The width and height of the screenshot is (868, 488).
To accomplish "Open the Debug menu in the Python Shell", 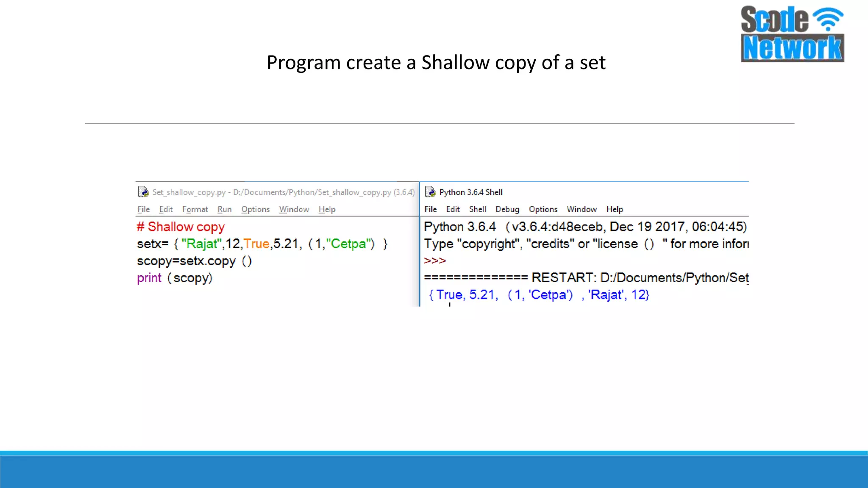I will (507, 209).
